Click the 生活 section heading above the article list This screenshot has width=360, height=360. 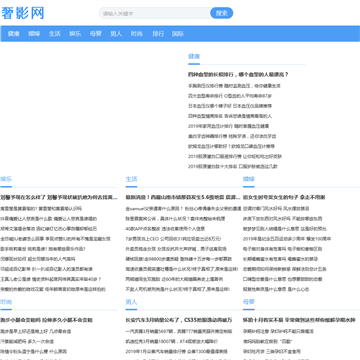click(x=131, y=179)
